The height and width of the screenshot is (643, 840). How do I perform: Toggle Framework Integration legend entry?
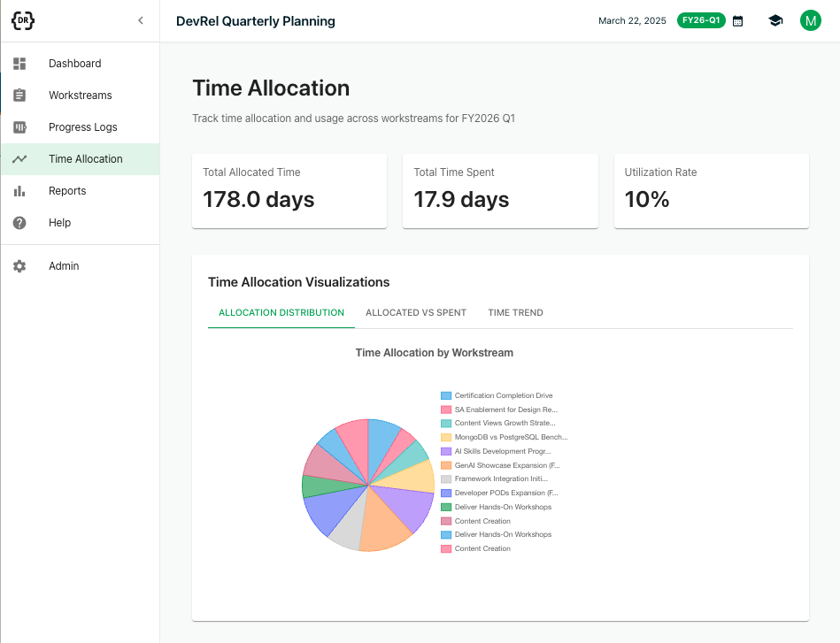pyautogui.click(x=495, y=478)
